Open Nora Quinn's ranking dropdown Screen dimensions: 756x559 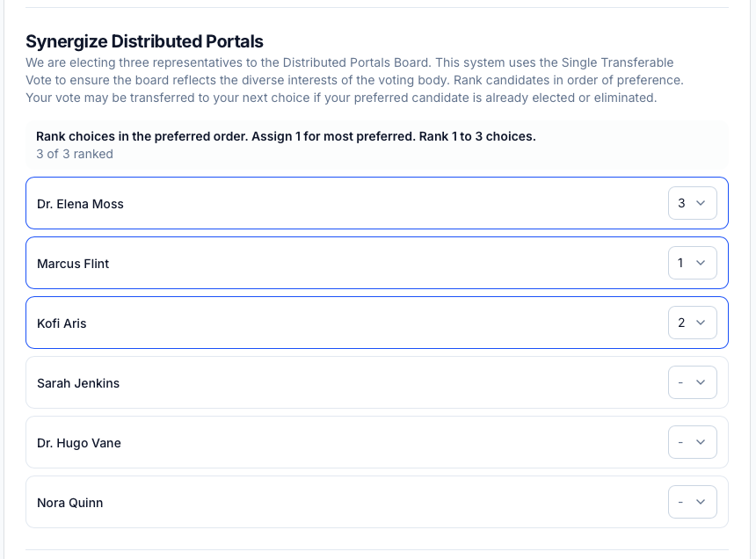coord(692,502)
